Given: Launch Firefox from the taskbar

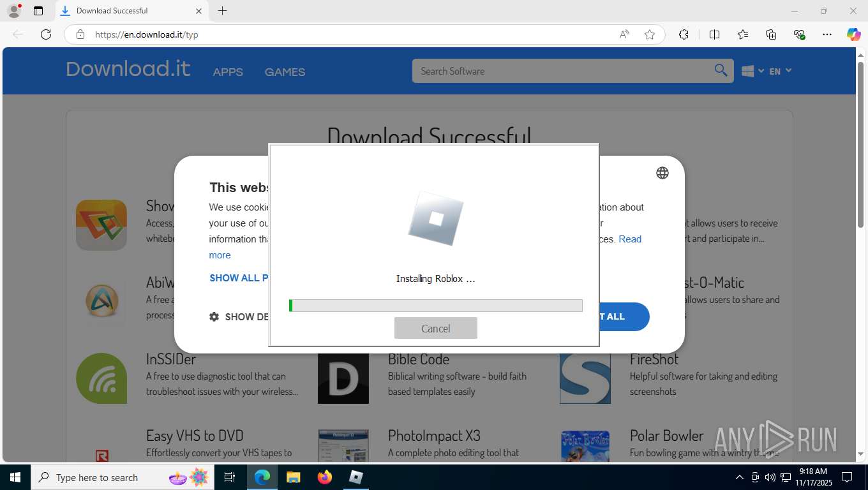Looking at the screenshot, I should tap(325, 477).
